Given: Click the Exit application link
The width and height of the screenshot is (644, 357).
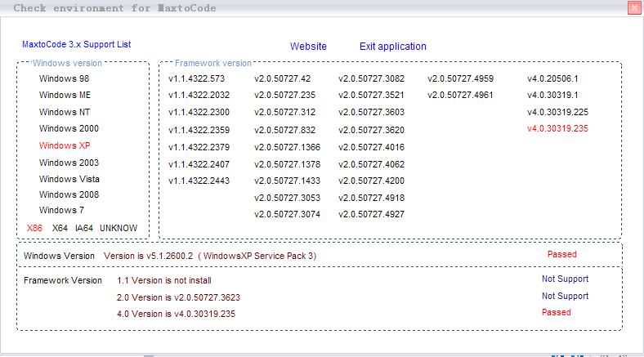Looking at the screenshot, I should coord(392,47).
